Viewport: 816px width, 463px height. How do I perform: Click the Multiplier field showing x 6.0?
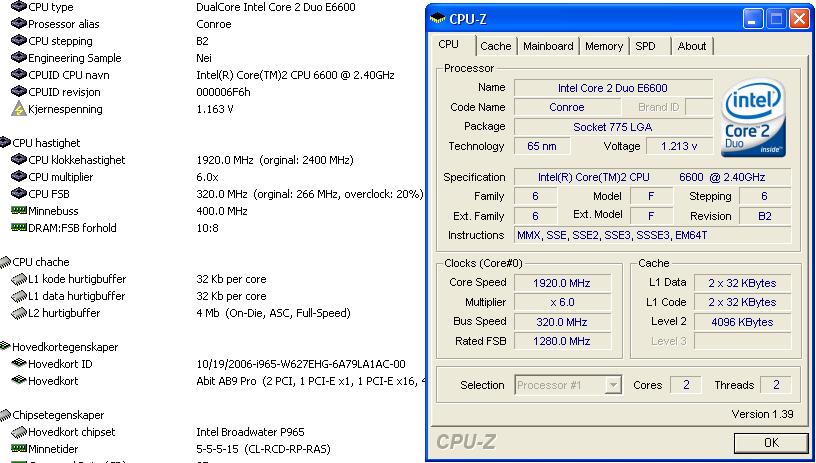pyautogui.click(x=563, y=302)
